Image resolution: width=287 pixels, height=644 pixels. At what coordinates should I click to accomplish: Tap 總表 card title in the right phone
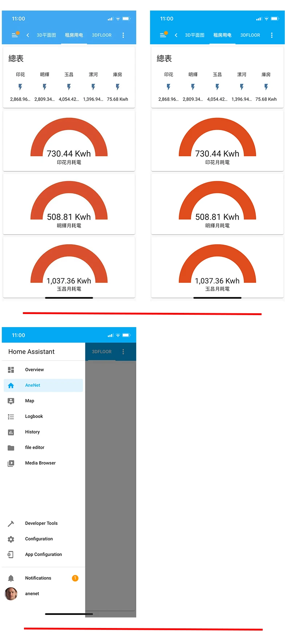(x=164, y=59)
